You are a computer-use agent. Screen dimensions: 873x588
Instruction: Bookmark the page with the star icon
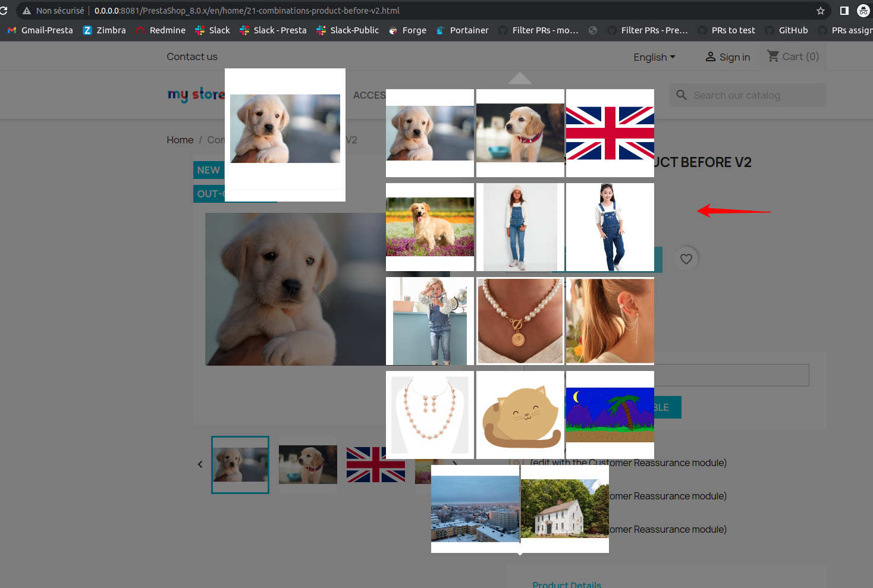tap(820, 10)
